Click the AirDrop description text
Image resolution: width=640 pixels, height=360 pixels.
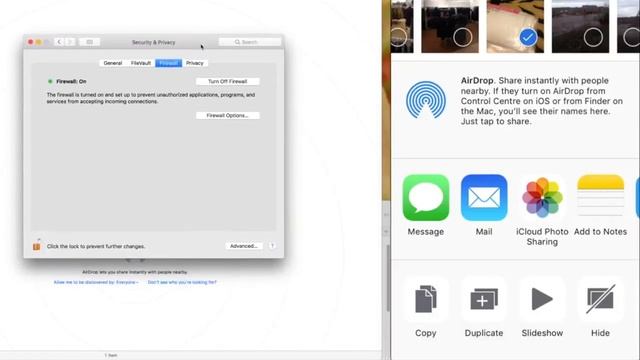(x=542, y=101)
